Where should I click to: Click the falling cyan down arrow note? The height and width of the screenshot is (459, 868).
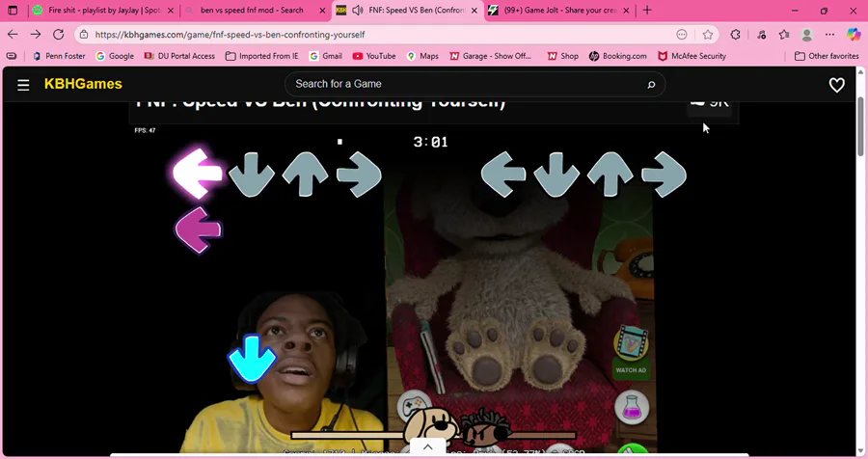coord(252,358)
